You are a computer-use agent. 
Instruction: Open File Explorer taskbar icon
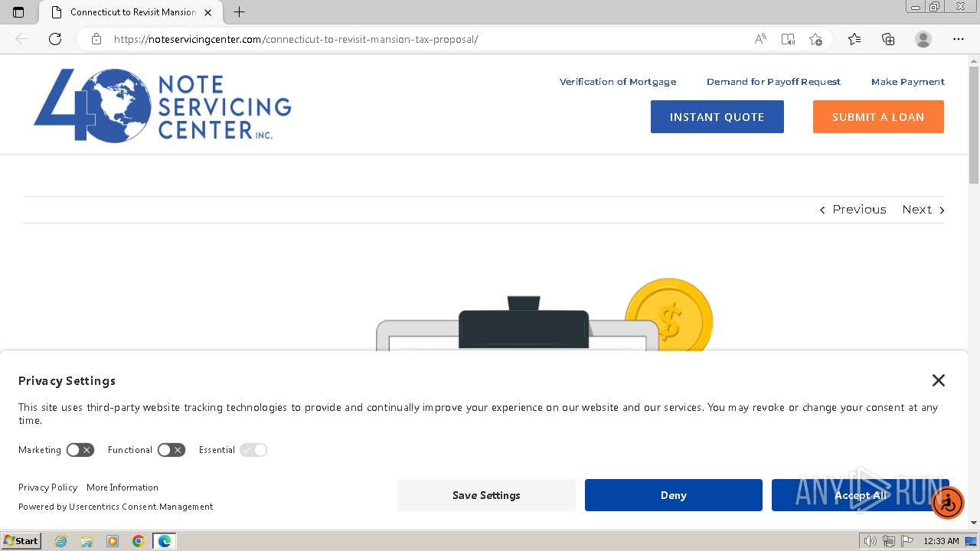87,541
